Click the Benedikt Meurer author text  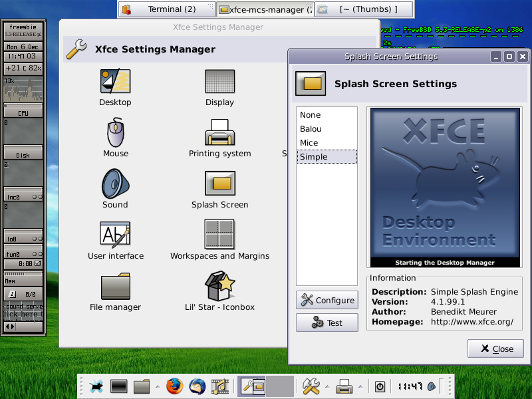pyautogui.click(x=464, y=312)
